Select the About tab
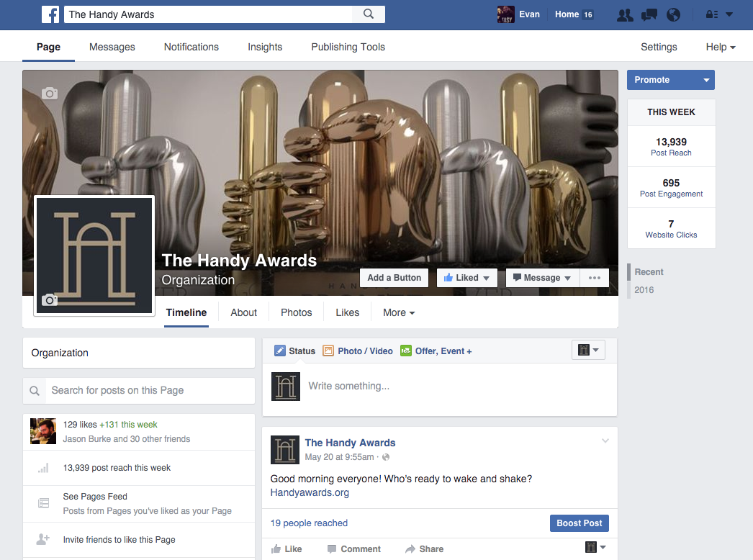753x560 pixels. 243,312
